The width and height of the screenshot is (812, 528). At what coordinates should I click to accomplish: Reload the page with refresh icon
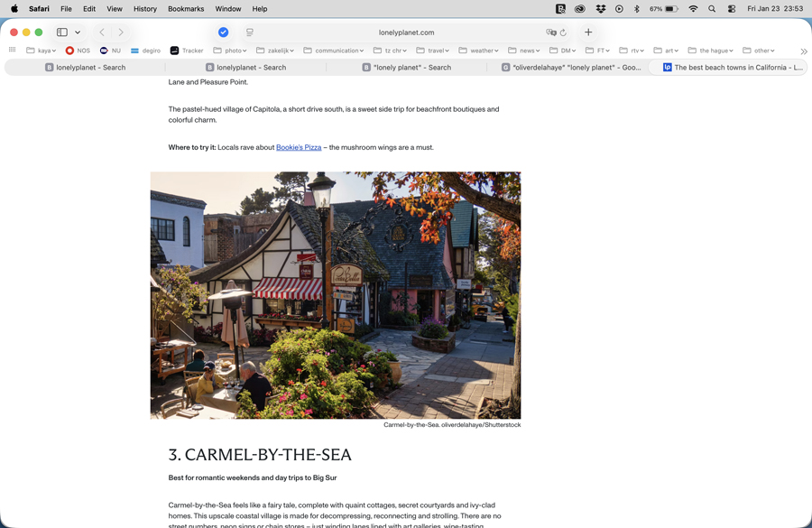(563, 32)
